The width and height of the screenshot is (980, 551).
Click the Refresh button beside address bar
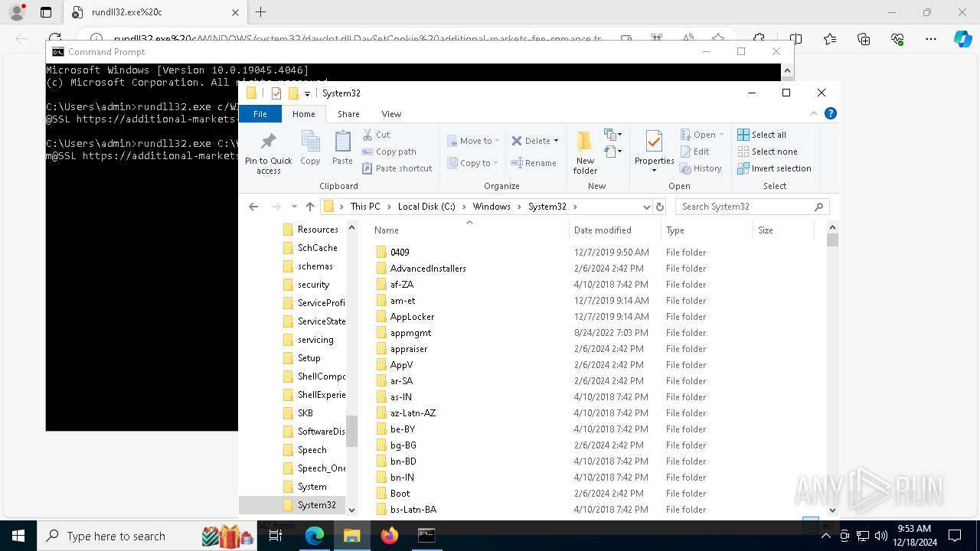[x=660, y=207]
